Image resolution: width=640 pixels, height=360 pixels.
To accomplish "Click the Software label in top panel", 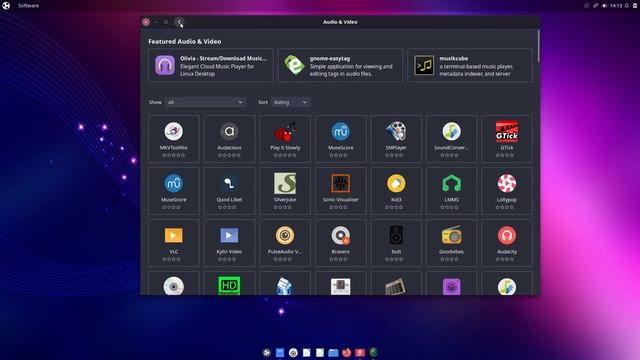I will [28, 6].
